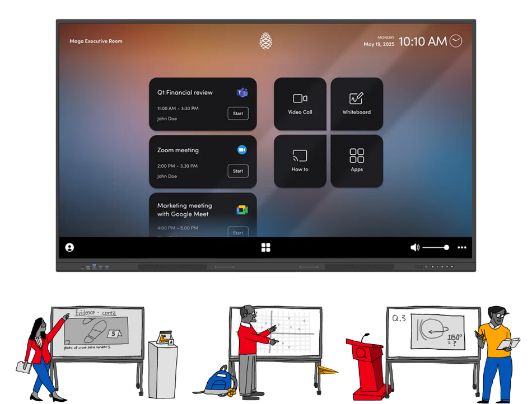This screenshot has height=404, width=532.
Task: Open the How to guide
Action: 300,162
